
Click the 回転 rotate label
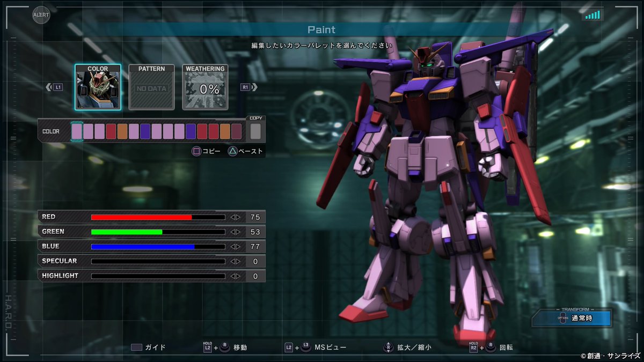506,347
